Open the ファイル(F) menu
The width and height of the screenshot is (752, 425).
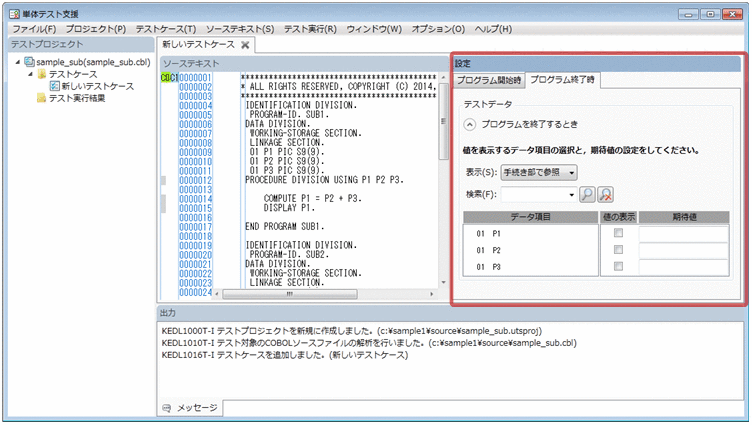(x=34, y=29)
